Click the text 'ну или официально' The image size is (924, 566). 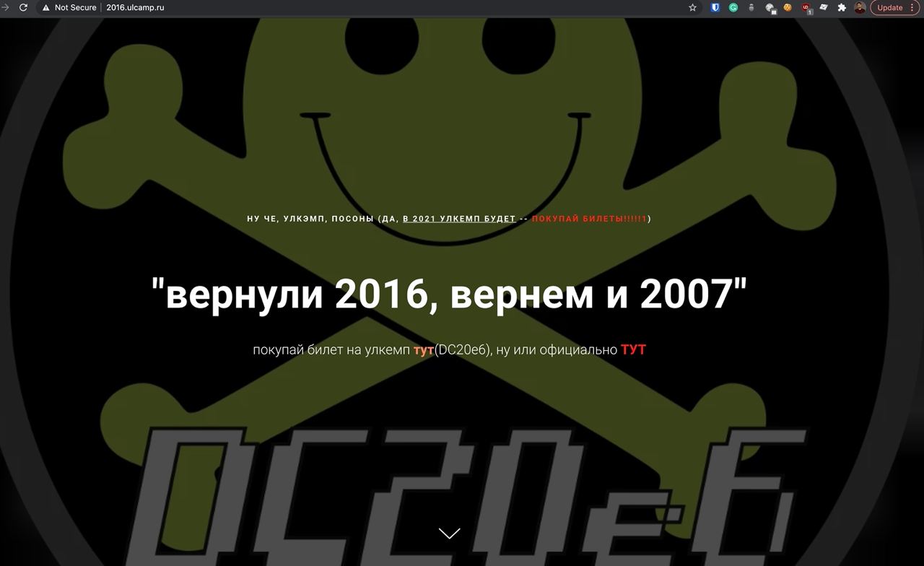click(x=557, y=350)
